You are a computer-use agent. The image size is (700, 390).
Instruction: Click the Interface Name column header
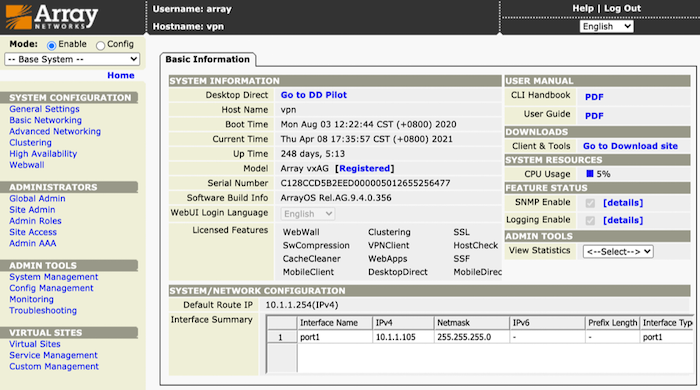[x=334, y=323]
